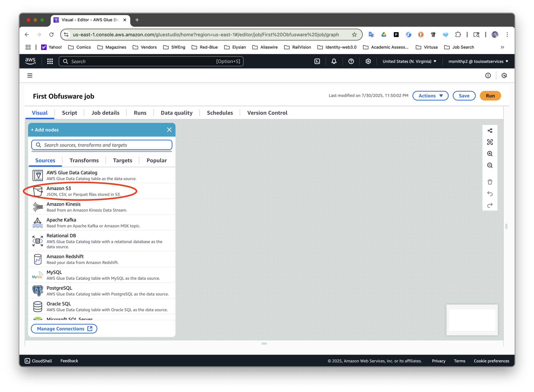The width and height of the screenshot is (534, 392).
Task: Open AWS CloudShell from top navigation icon
Action: [x=317, y=61]
